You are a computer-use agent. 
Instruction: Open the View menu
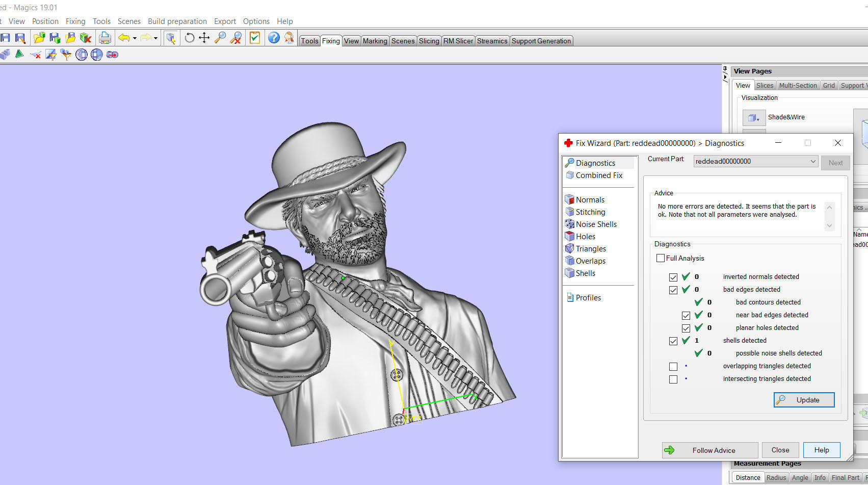click(17, 21)
